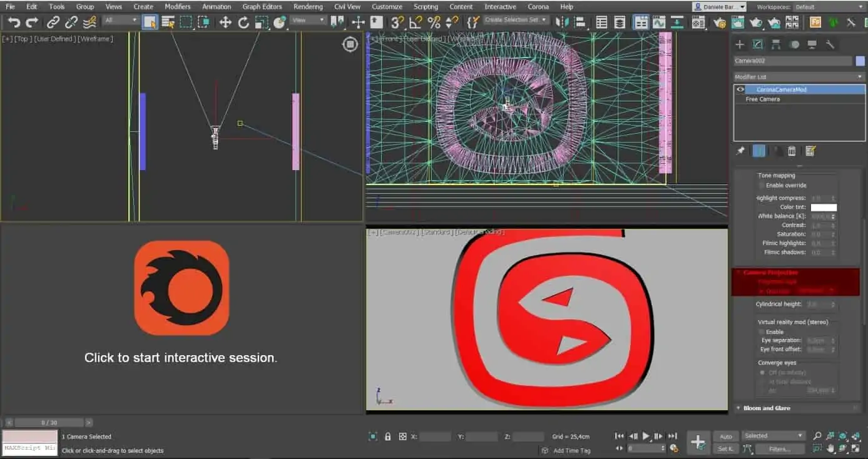Open the Corona menu
The height and width of the screenshot is (459, 868).
[538, 7]
